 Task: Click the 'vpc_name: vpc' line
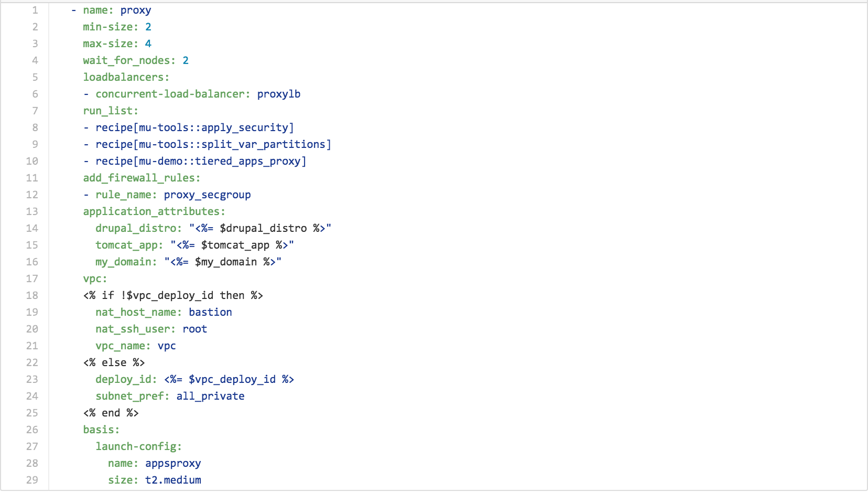coord(135,346)
